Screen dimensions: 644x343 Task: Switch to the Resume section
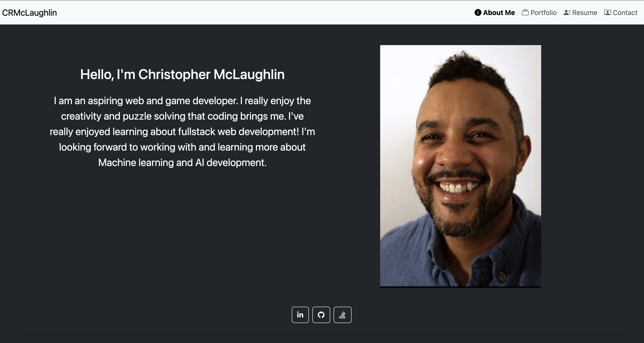[x=580, y=12]
